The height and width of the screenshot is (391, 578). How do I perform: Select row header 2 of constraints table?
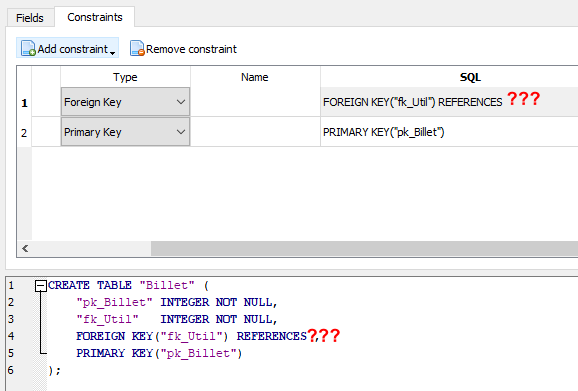pos(24,132)
